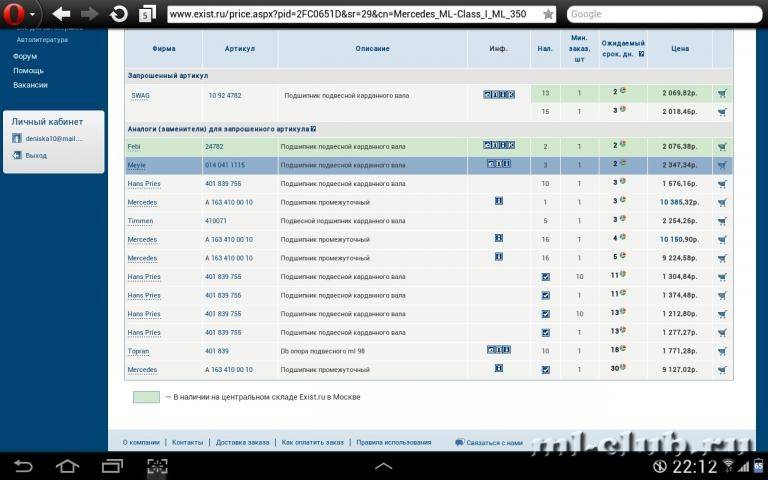Add Topran 401 839 to cart
768x480 pixels.
(722, 351)
